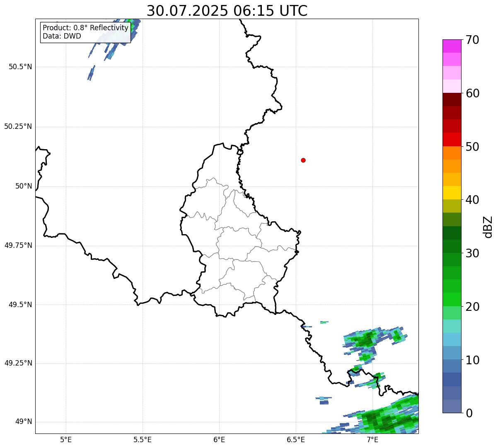Click the longitude label 6°E
The height and width of the screenshot is (448, 498).
(x=219, y=440)
